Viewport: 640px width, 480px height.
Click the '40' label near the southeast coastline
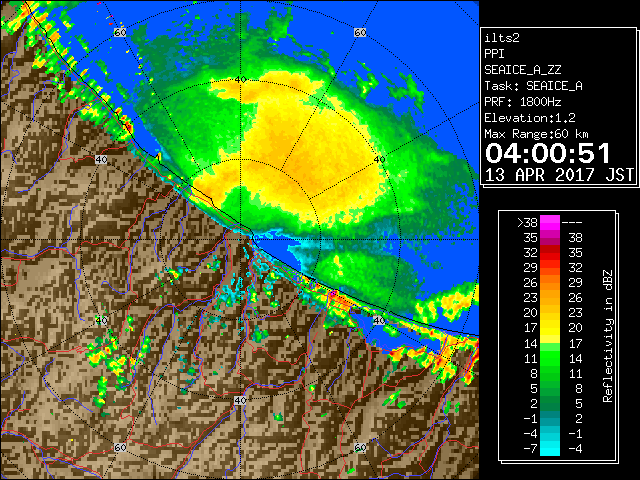pyautogui.click(x=379, y=320)
